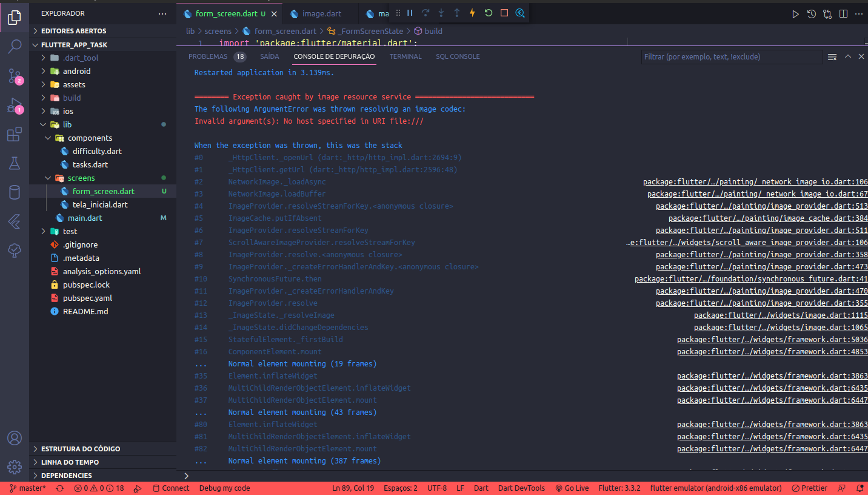Open the Search view in activity bar
868x495 pixels.
coord(15,46)
